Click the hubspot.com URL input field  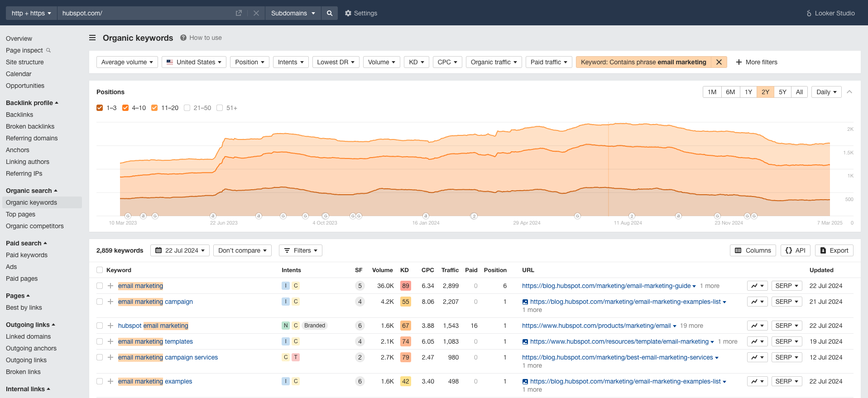tap(145, 13)
